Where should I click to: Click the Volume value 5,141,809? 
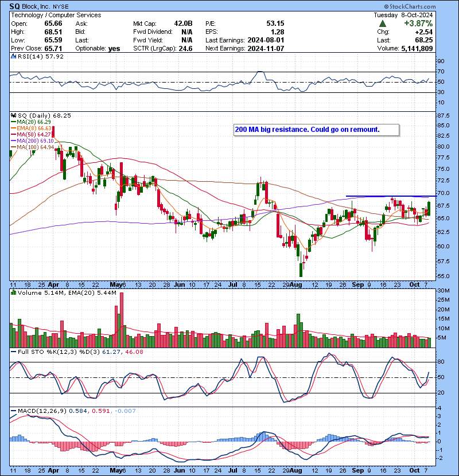coord(417,49)
